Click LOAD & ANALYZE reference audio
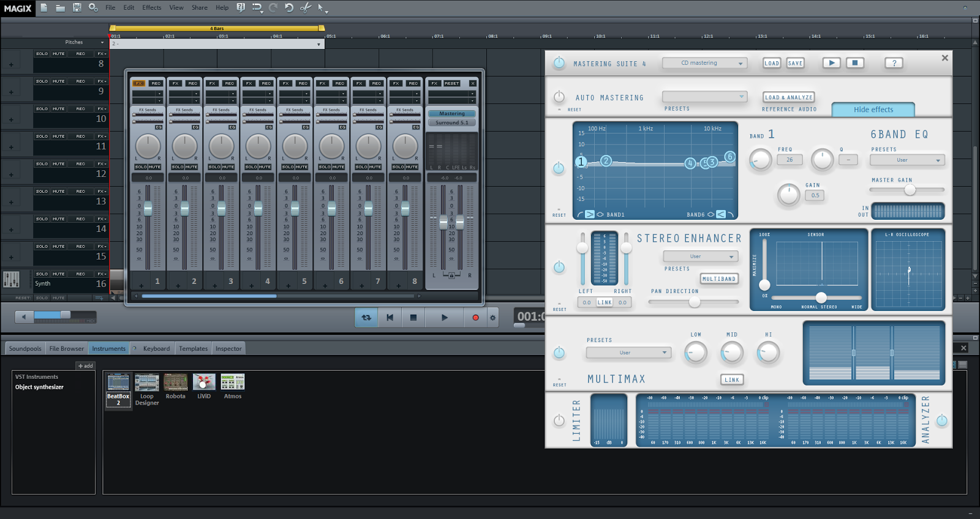 click(x=789, y=97)
